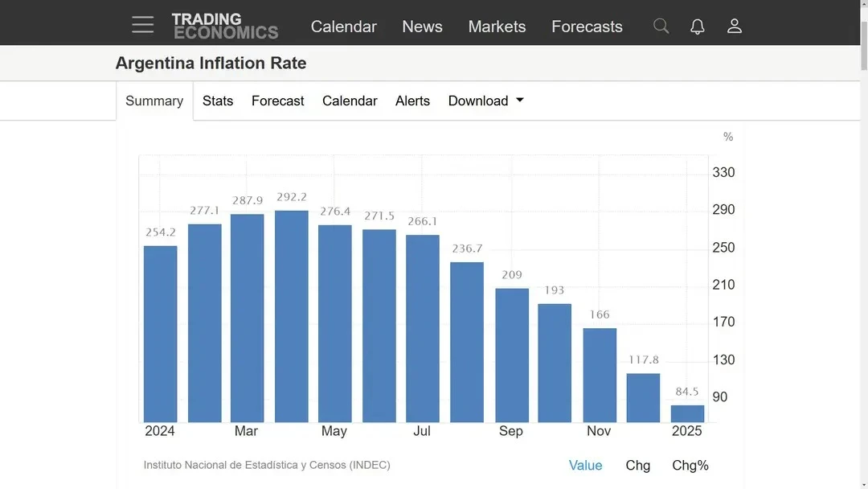Open the search magnifier icon
Viewport: 868px width, 489px height.
(661, 26)
